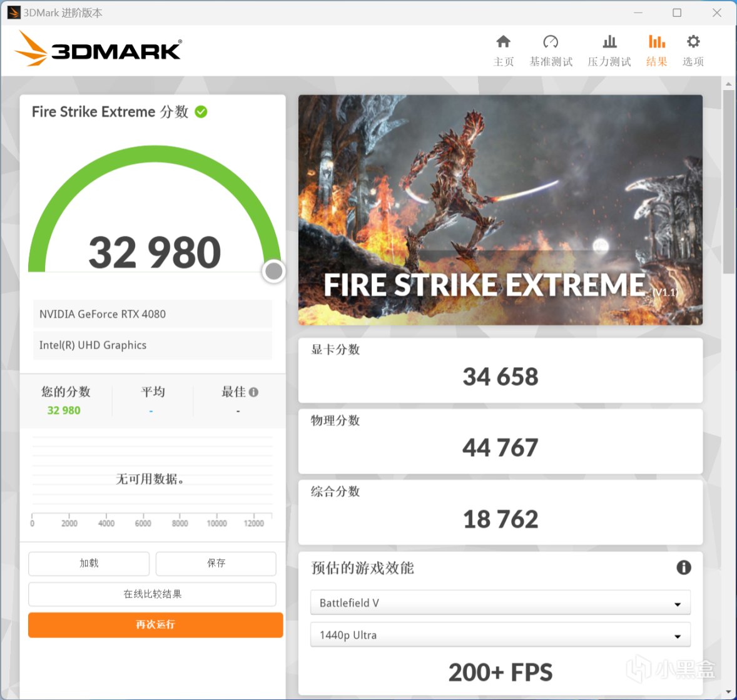Click the 压力测试 tab label
This screenshot has width=737, height=700.
click(x=609, y=61)
